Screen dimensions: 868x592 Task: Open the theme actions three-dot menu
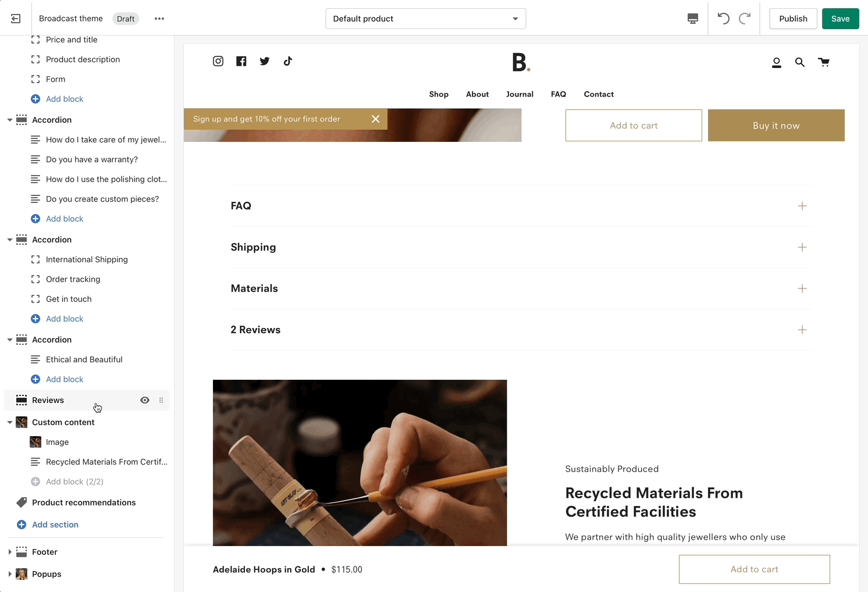click(159, 19)
